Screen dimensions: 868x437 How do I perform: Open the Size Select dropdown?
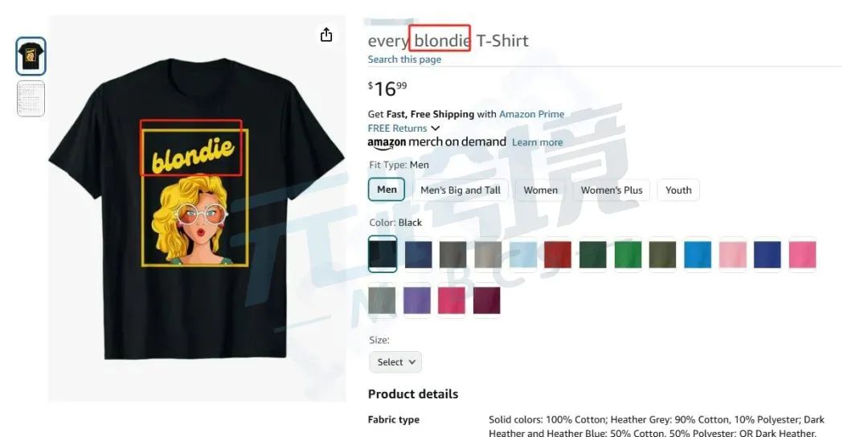click(395, 362)
